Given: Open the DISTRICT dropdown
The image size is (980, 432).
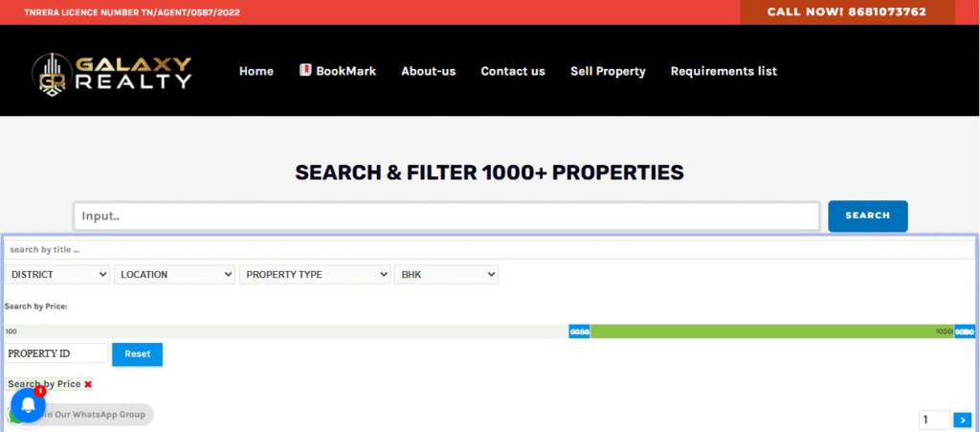Looking at the screenshot, I should coord(57,275).
